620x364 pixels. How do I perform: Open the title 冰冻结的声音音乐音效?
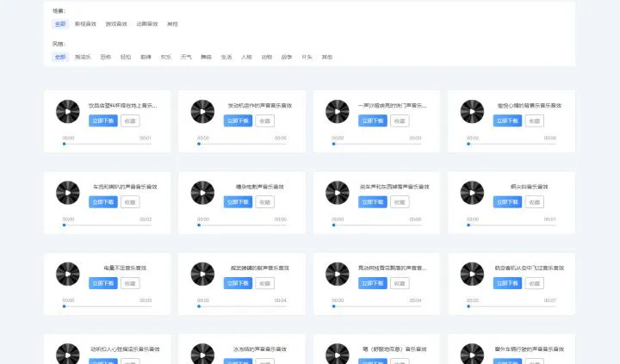260,349
